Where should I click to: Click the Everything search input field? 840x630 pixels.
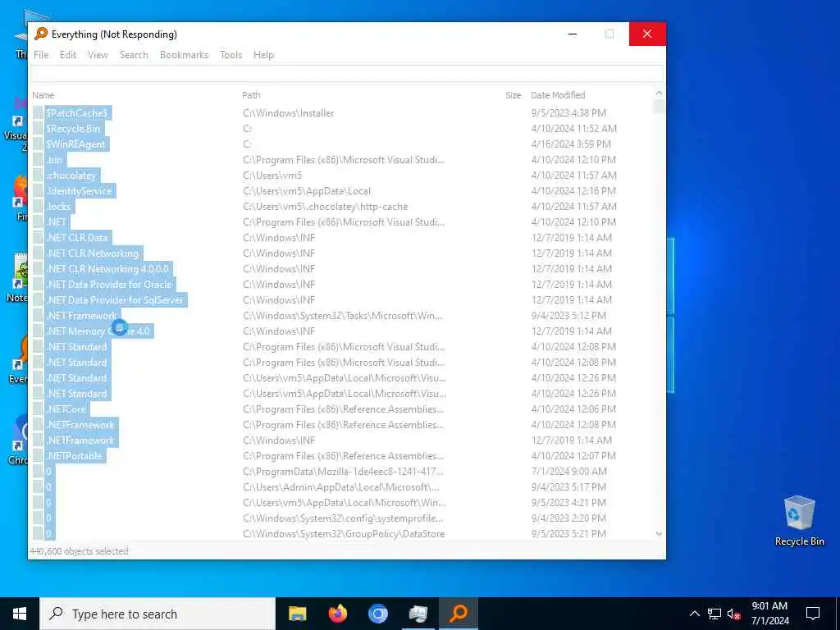coord(347,74)
